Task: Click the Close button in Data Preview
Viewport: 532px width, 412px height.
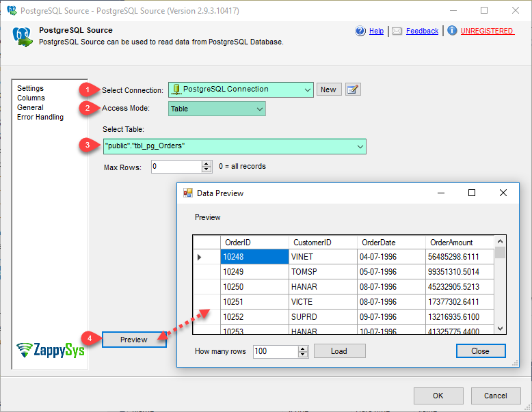Action: [481, 351]
